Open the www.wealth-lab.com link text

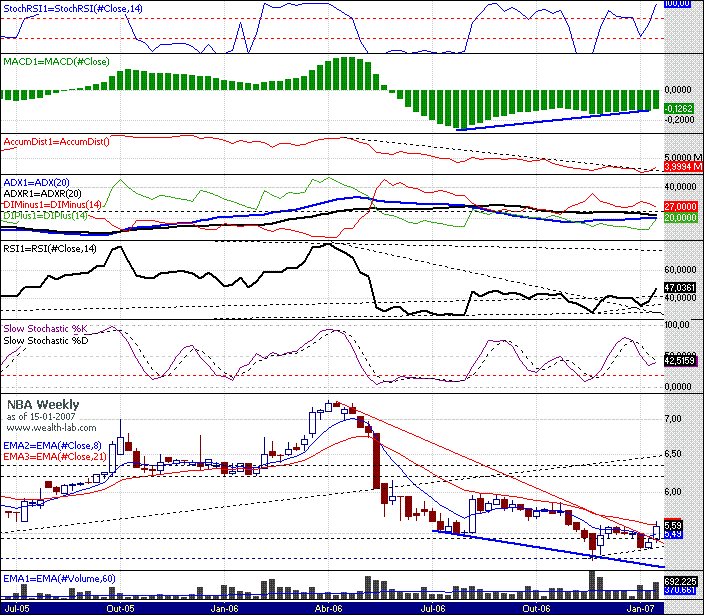[x=51, y=427]
